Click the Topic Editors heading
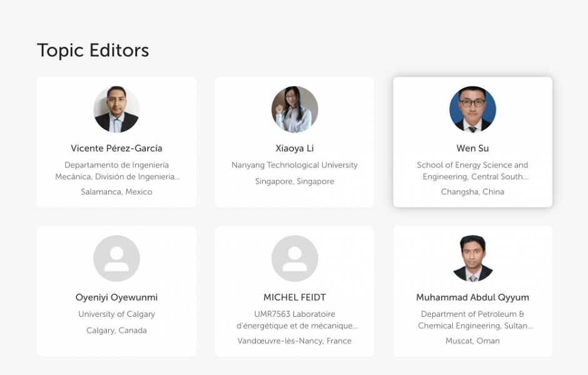The height and width of the screenshot is (375, 588). tap(93, 50)
